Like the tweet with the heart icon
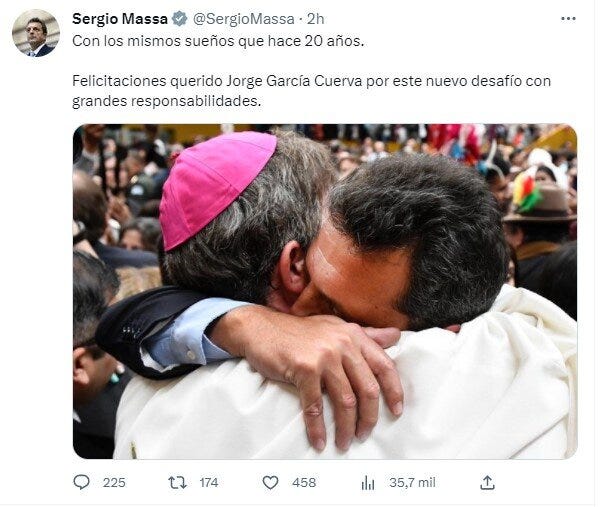Image resolution: width=605 pixels, height=507 pixels. 270,482
